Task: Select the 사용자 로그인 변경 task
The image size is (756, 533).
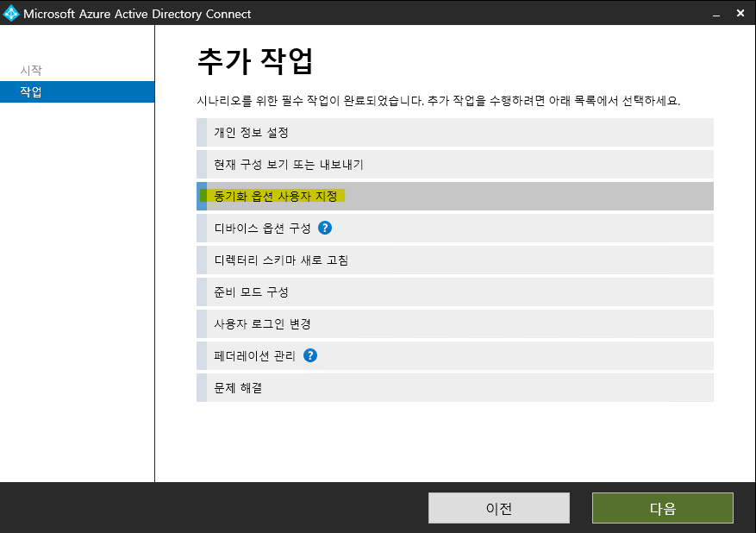Action: pos(454,323)
